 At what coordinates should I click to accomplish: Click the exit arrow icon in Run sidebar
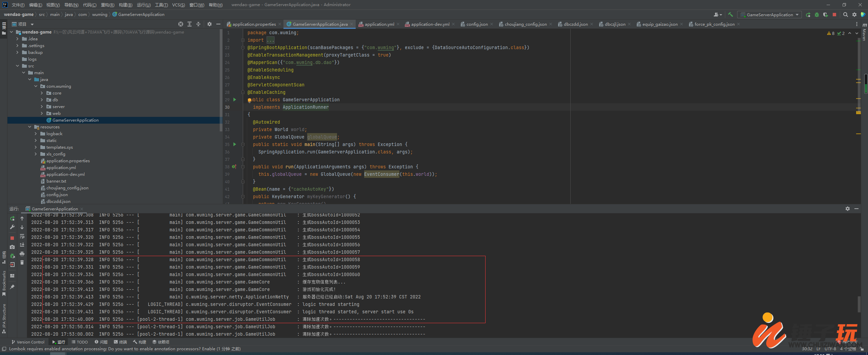point(12,265)
